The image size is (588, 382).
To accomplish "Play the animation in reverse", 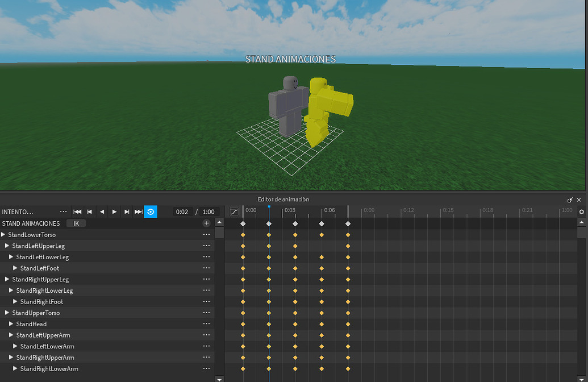I will point(102,211).
